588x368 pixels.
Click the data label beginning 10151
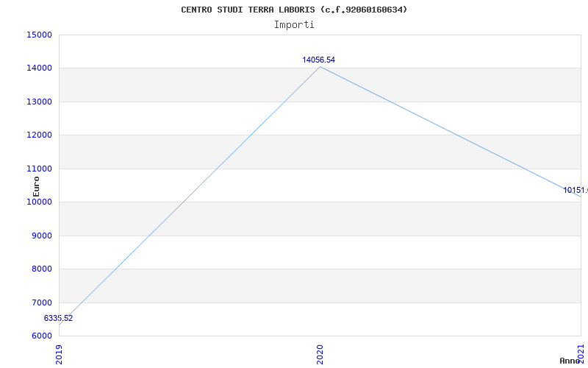[576, 191]
